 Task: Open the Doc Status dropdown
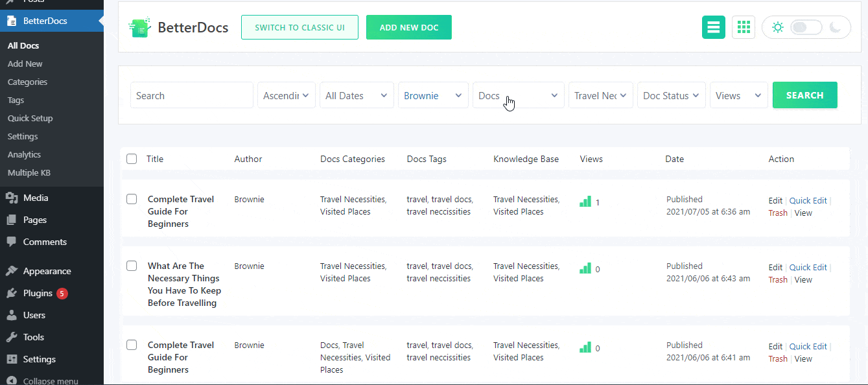pyautogui.click(x=672, y=95)
